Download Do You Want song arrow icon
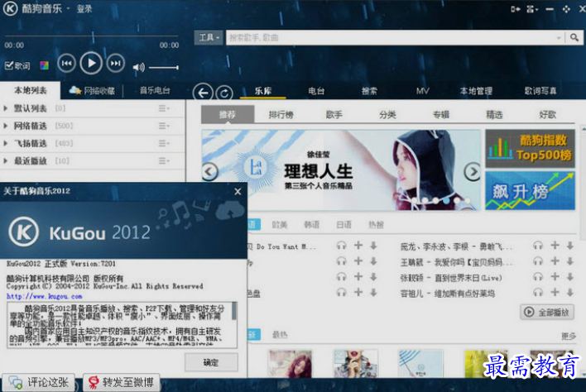This screenshot has width=586, height=392. 373,246
